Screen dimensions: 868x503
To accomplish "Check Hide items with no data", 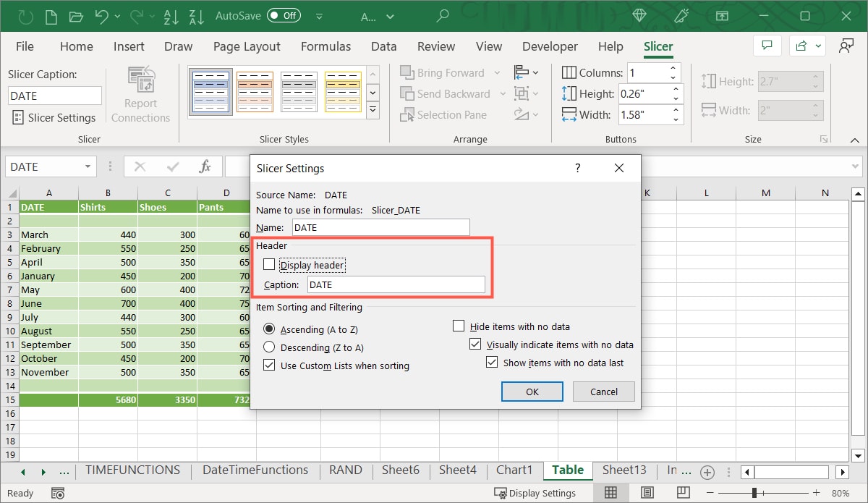I will point(459,326).
